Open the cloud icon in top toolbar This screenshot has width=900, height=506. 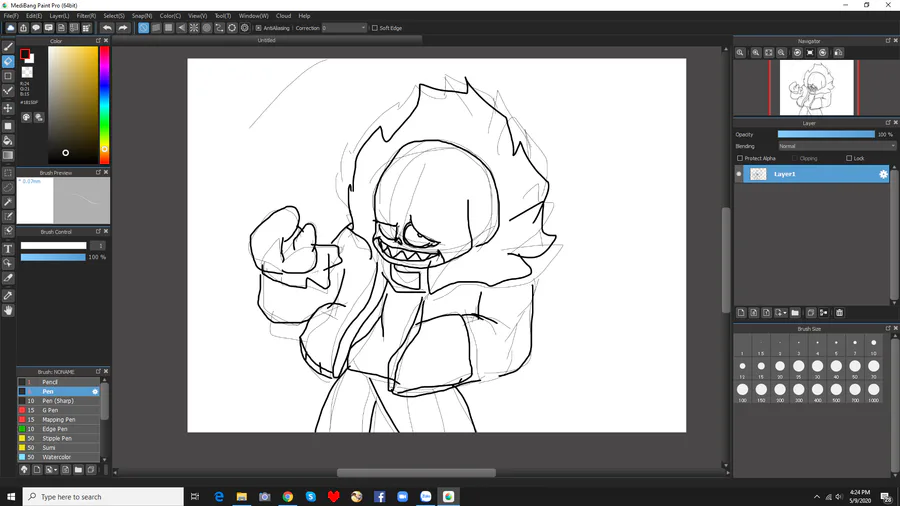point(10,28)
